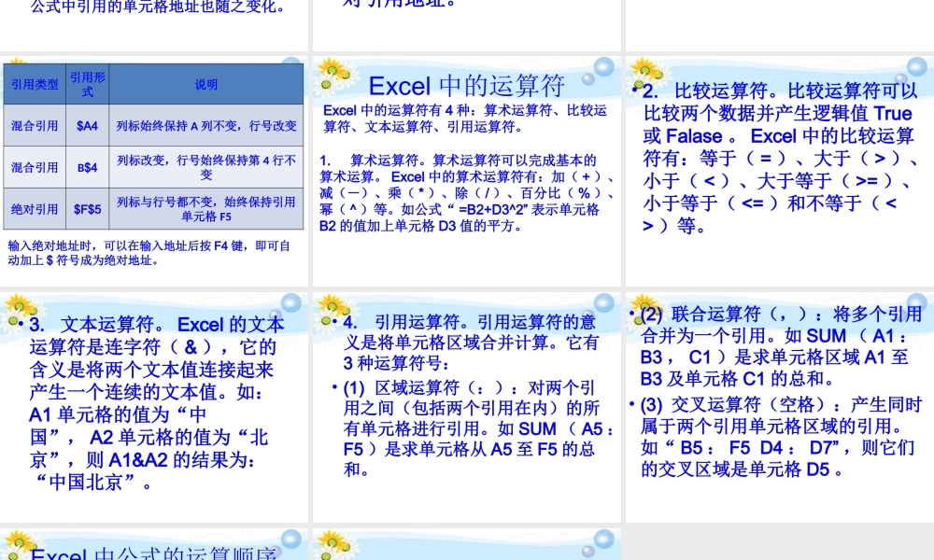Screen dimensions: 934x560
Task: Click the $A4 cell in the table
Action: (88, 126)
